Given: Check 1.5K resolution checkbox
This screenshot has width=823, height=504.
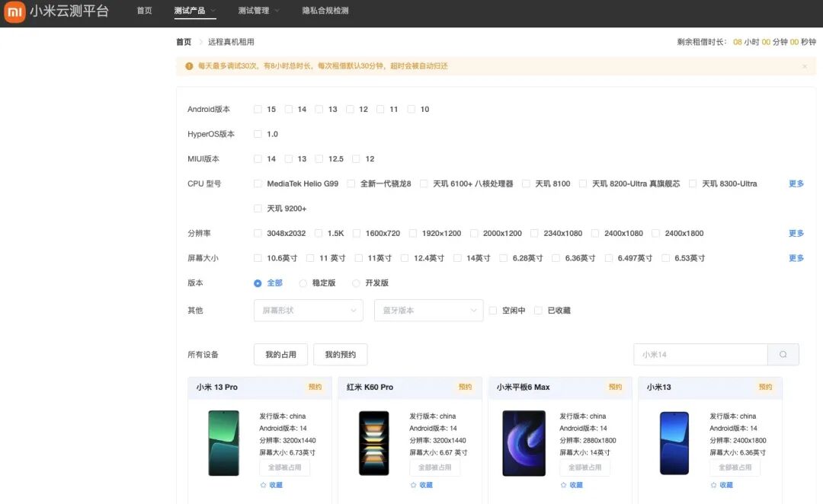Looking at the screenshot, I should (x=319, y=234).
